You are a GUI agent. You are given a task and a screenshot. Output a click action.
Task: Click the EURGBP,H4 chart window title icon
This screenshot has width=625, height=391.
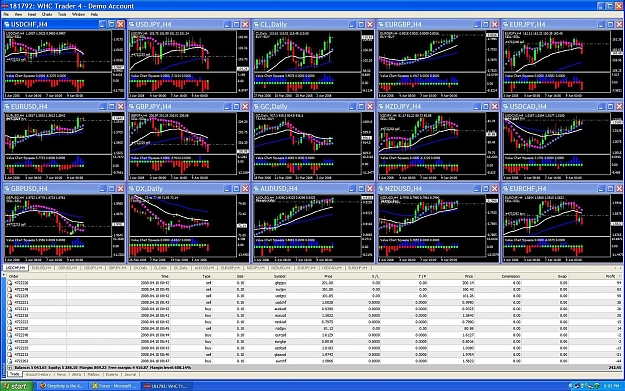[381, 24]
